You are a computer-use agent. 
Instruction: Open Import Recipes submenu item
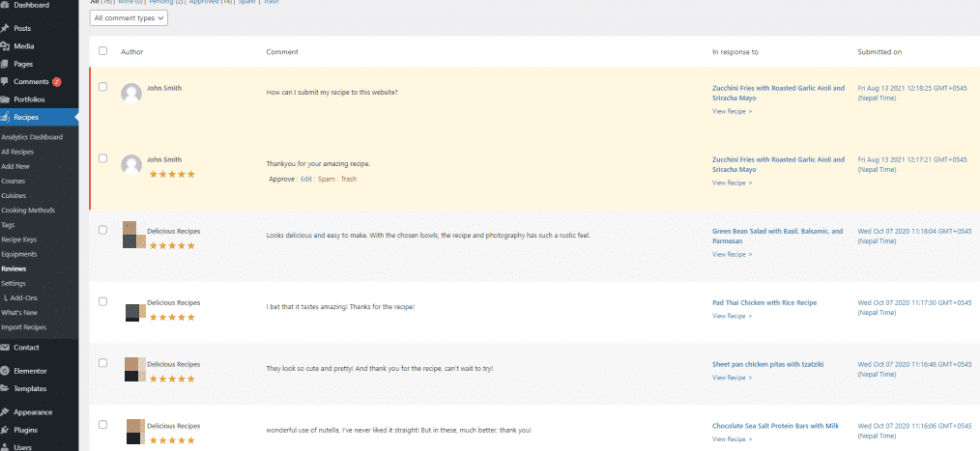click(24, 327)
